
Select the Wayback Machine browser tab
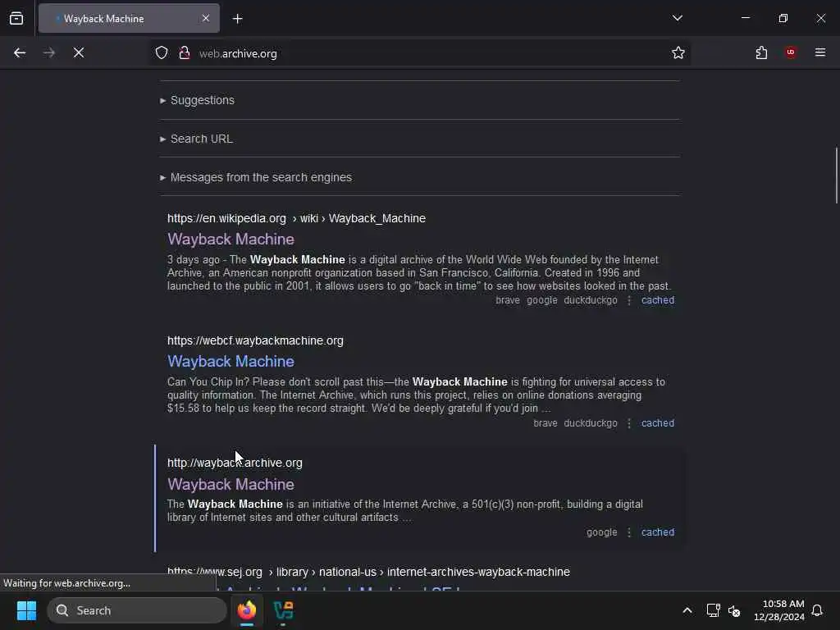pyautogui.click(x=129, y=18)
